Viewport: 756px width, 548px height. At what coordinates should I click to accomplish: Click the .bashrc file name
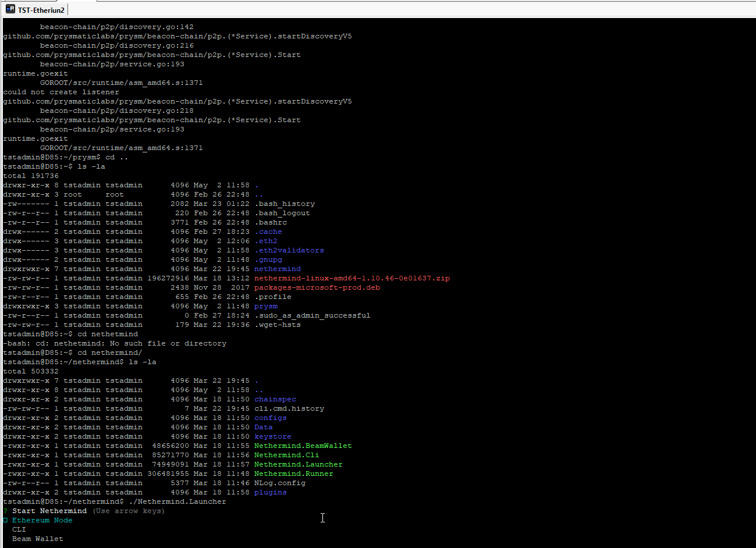271,222
